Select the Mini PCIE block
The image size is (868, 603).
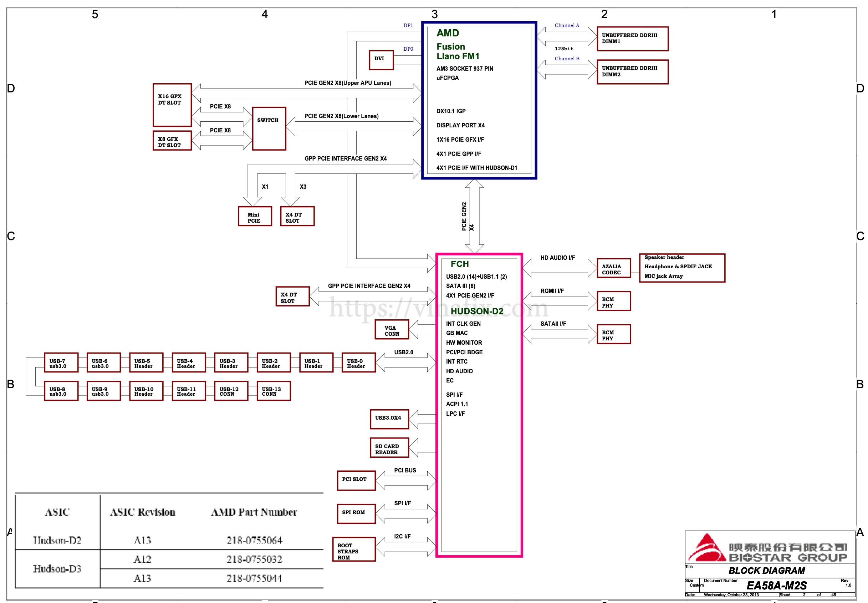pos(255,216)
